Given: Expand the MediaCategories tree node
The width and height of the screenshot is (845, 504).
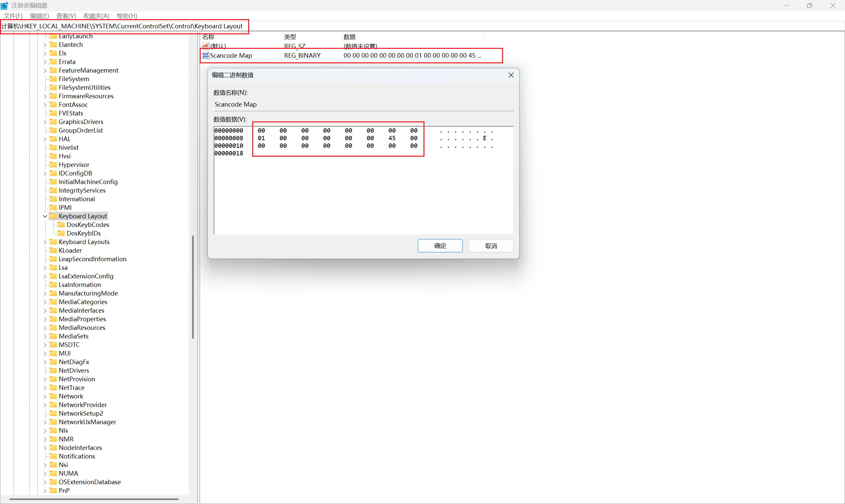Looking at the screenshot, I should tap(45, 302).
